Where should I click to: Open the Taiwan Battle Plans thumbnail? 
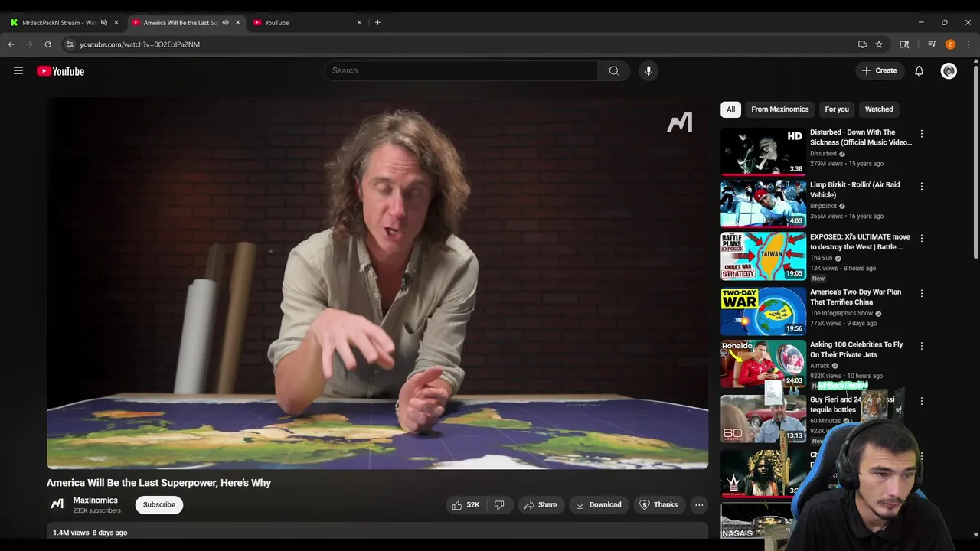[x=763, y=256]
